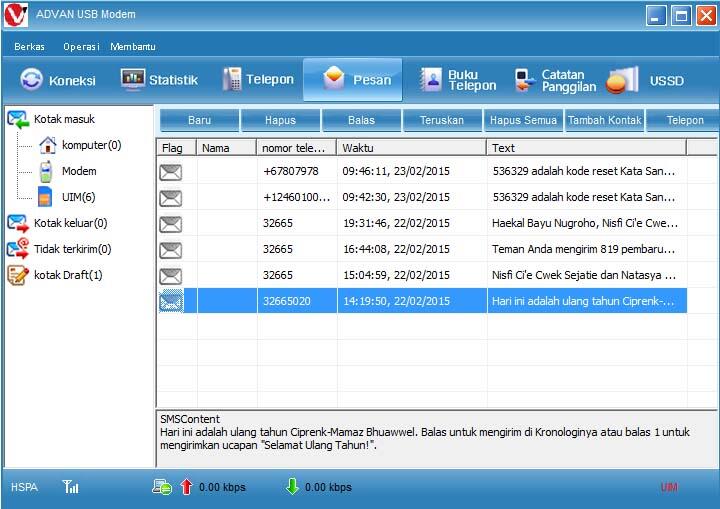Open the Operasi menu

tap(81, 46)
